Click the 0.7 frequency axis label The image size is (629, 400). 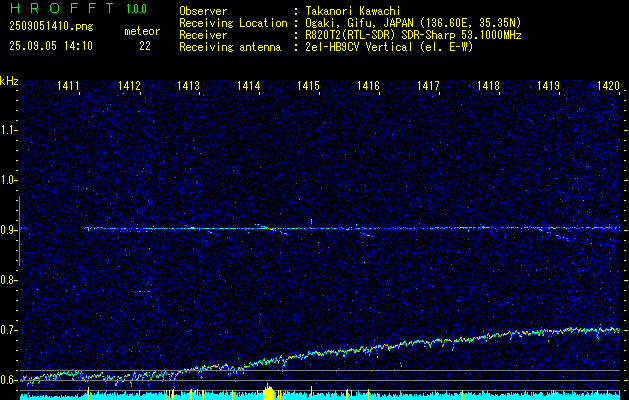[8, 330]
